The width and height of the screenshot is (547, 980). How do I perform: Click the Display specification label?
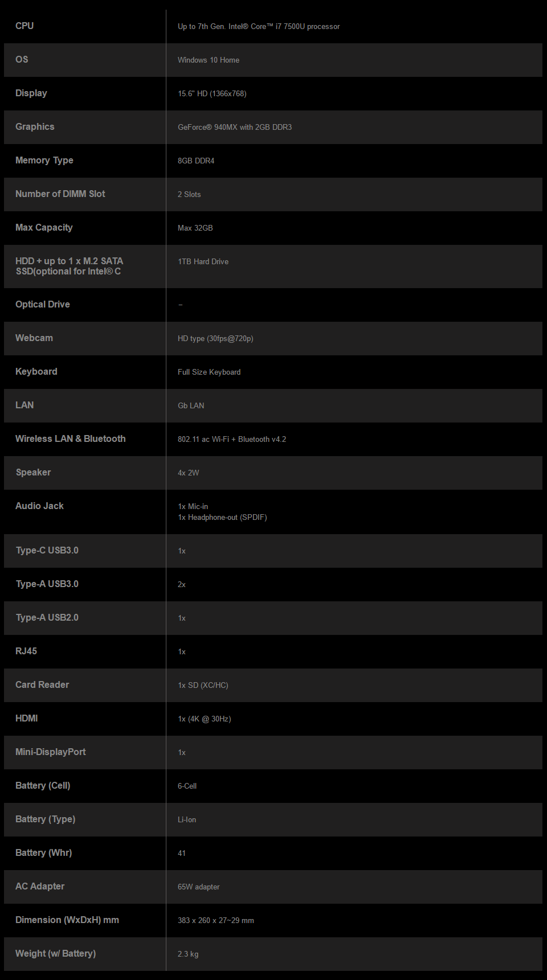pos(31,93)
